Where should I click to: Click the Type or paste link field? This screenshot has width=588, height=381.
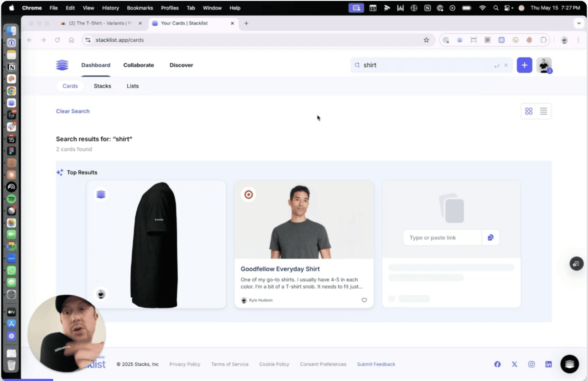pos(442,237)
